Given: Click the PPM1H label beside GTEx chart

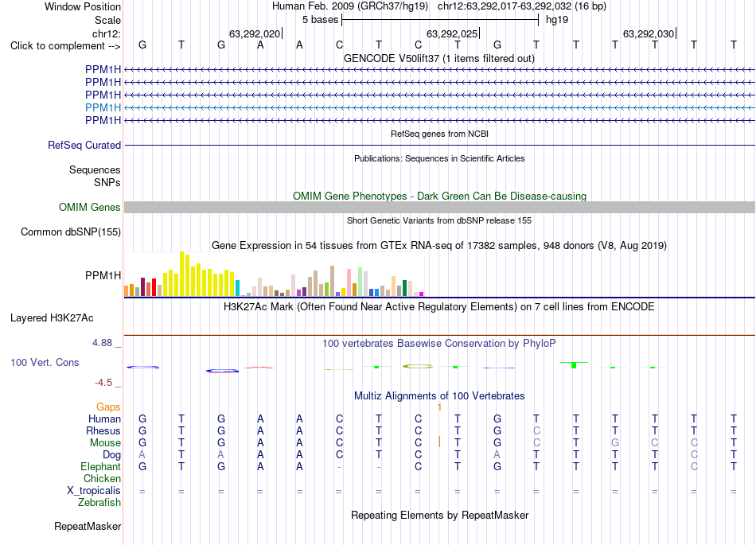Looking at the screenshot, I should tap(103, 275).
